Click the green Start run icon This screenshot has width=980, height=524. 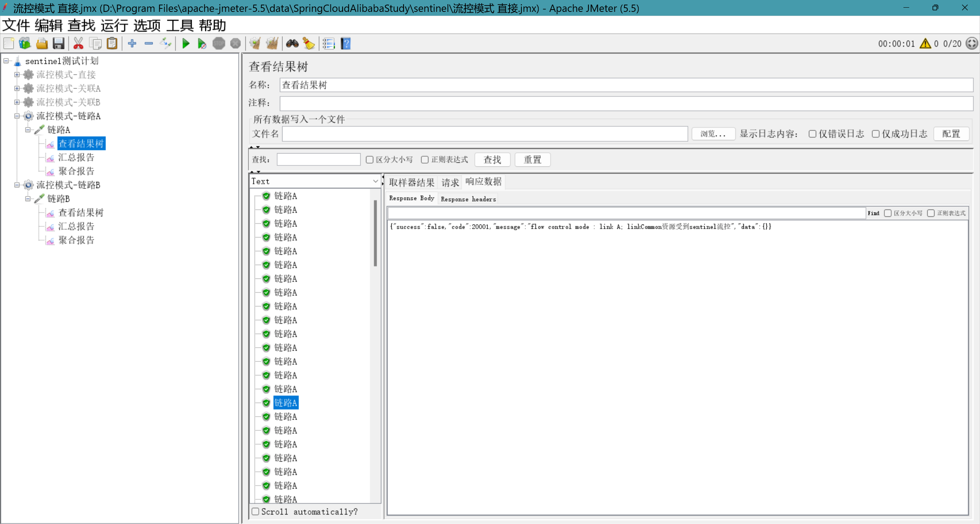(186, 44)
